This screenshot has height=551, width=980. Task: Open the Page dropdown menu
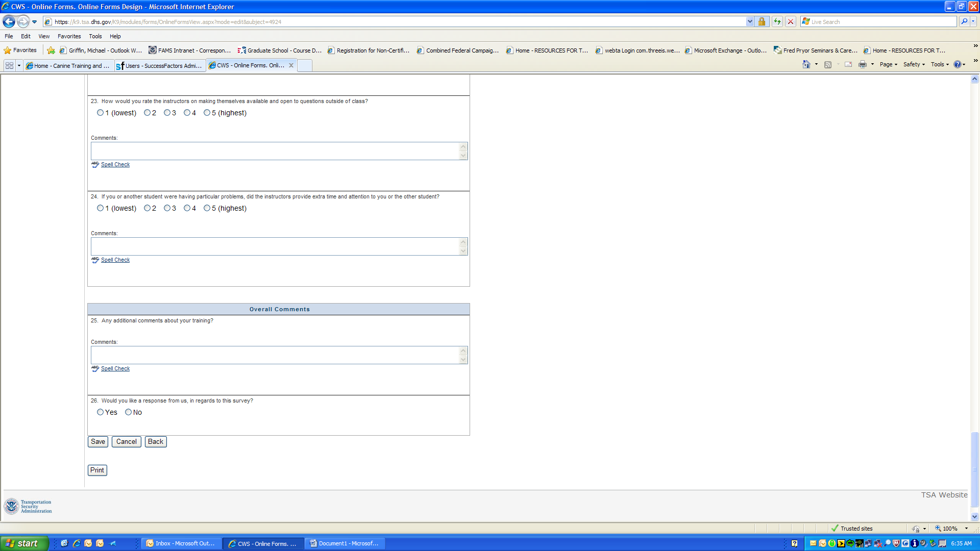tap(888, 64)
